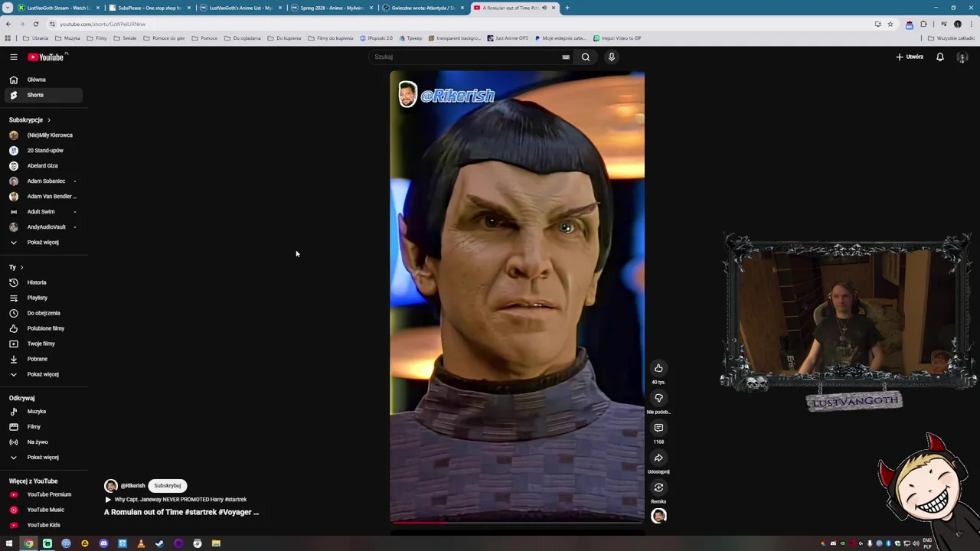Open the AndyAudioVault channel
Screen dimensions: 980x551
pos(42,227)
